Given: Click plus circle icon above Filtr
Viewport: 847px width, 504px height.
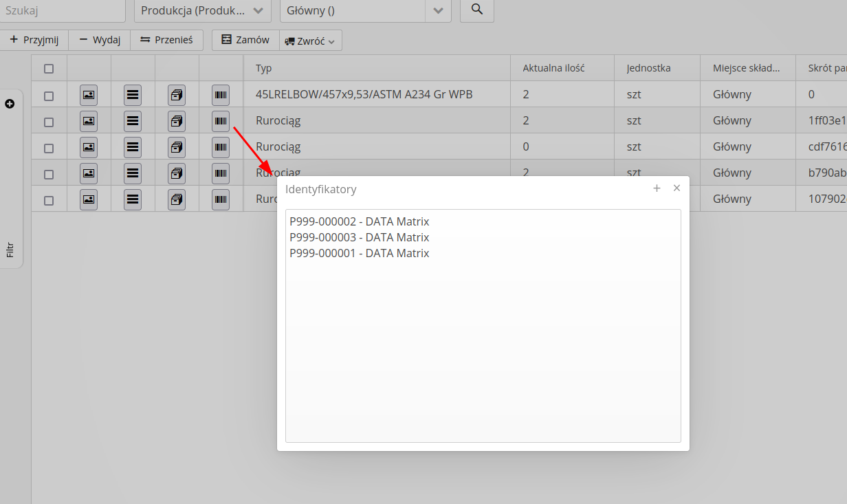Looking at the screenshot, I should 10,104.
